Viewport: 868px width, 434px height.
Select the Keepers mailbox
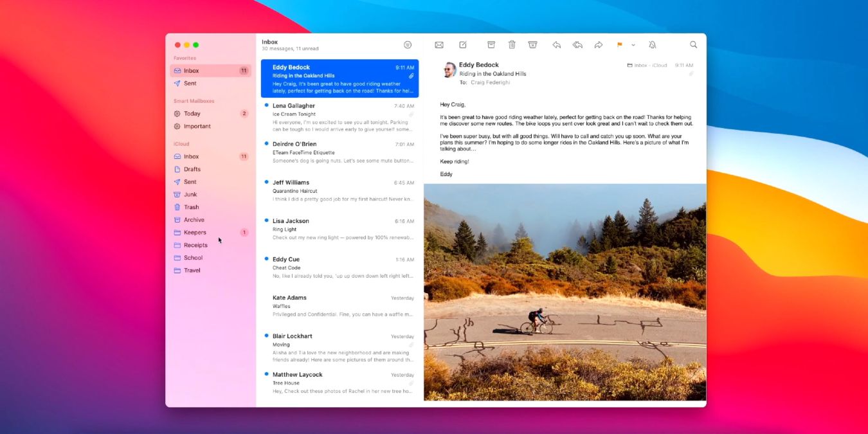pos(195,232)
